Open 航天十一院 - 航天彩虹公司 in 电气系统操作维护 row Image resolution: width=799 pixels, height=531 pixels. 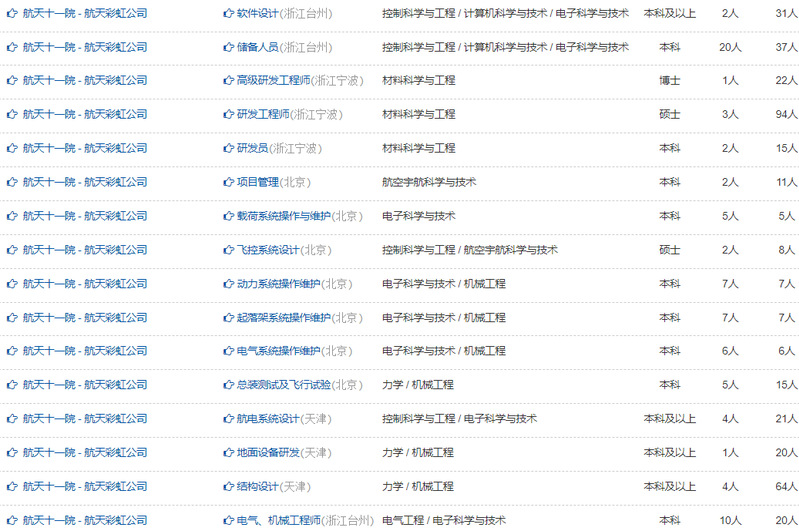tap(85, 351)
